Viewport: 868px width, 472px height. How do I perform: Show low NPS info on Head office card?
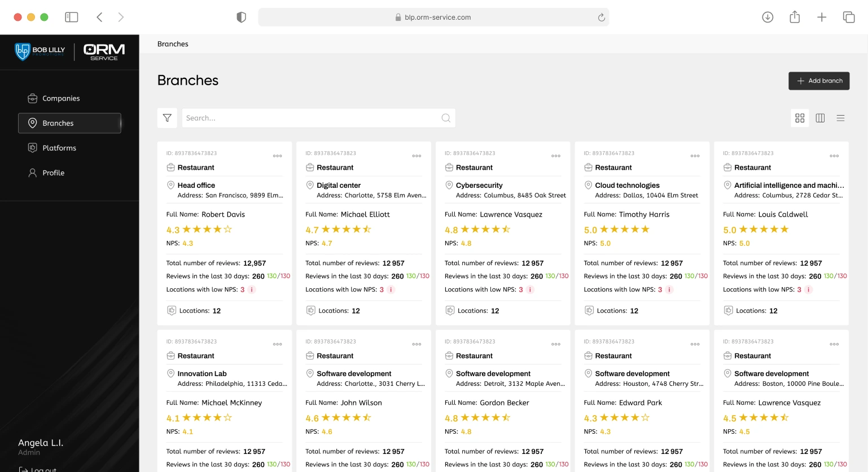click(252, 290)
